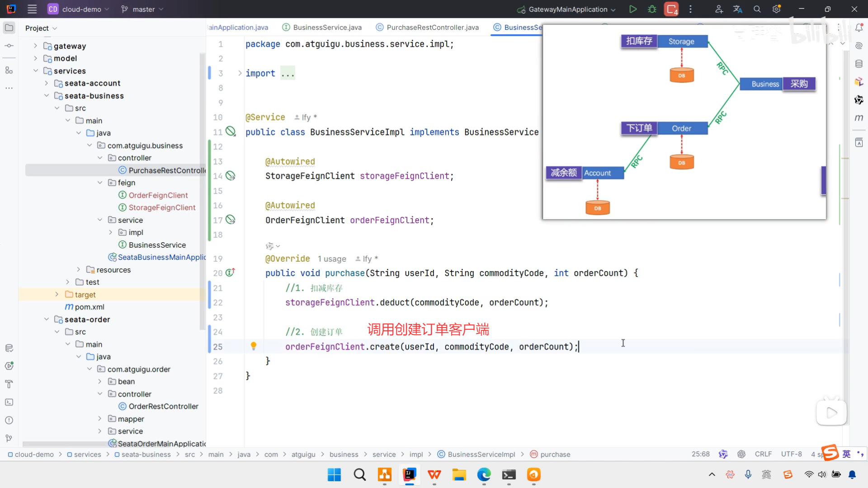Viewport: 868px width, 488px height.
Task: Open the Search Everywhere magnifier icon
Action: (757, 9)
